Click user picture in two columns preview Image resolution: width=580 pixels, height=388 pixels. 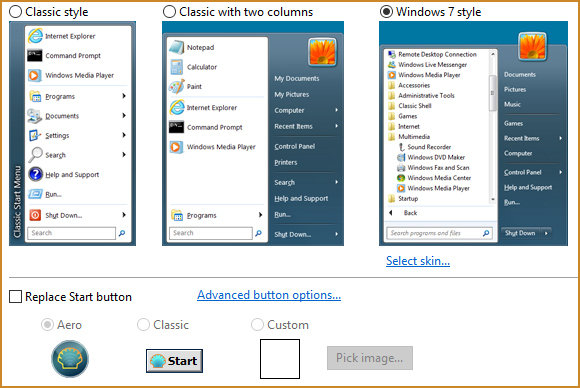coord(322,52)
